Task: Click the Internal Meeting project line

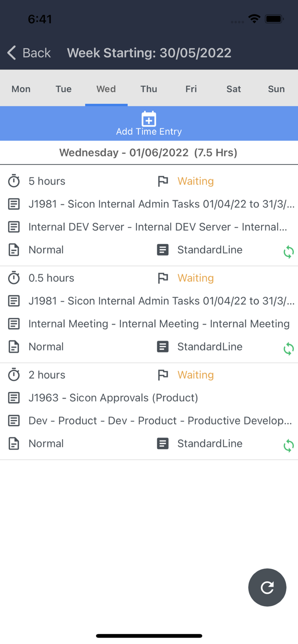Action: click(160, 324)
